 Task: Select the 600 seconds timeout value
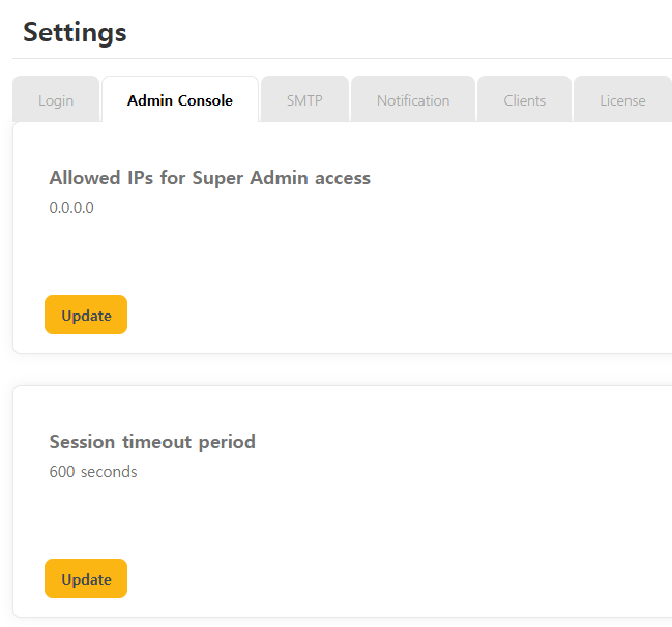pyautogui.click(x=93, y=471)
